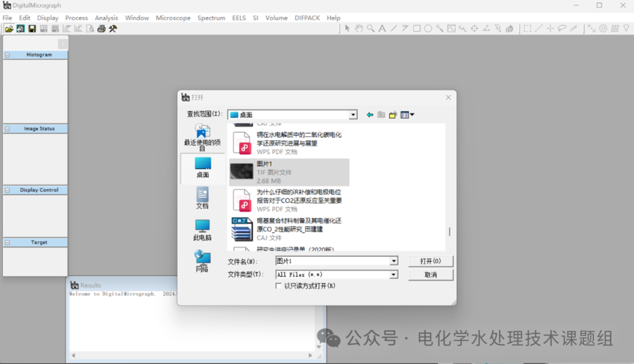Select the Rectangle annotation tool
The width and height of the screenshot is (634, 364).
(x=417, y=28)
